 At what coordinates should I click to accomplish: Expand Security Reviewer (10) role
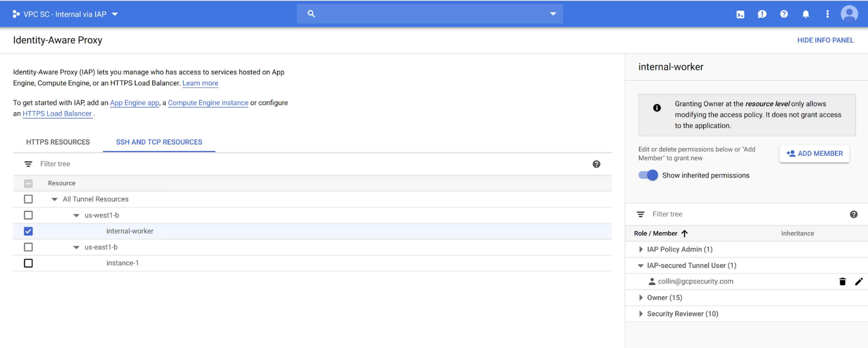tap(641, 314)
